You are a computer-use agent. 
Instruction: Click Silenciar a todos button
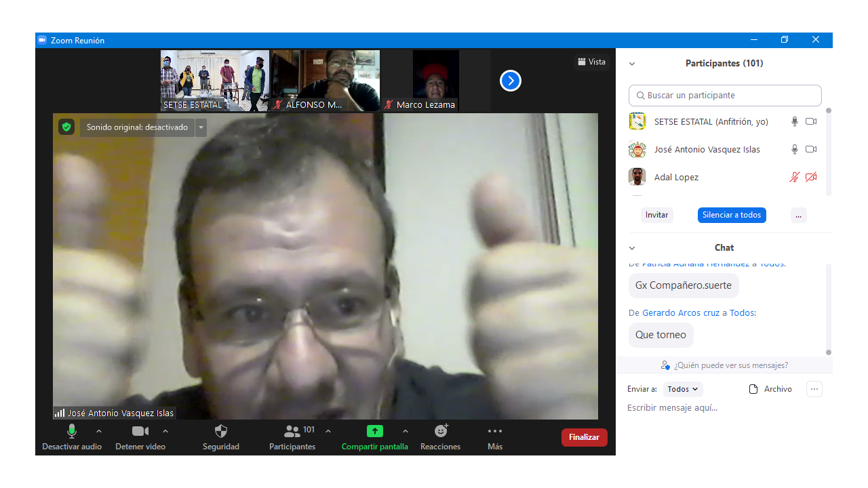click(x=732, y=215)
